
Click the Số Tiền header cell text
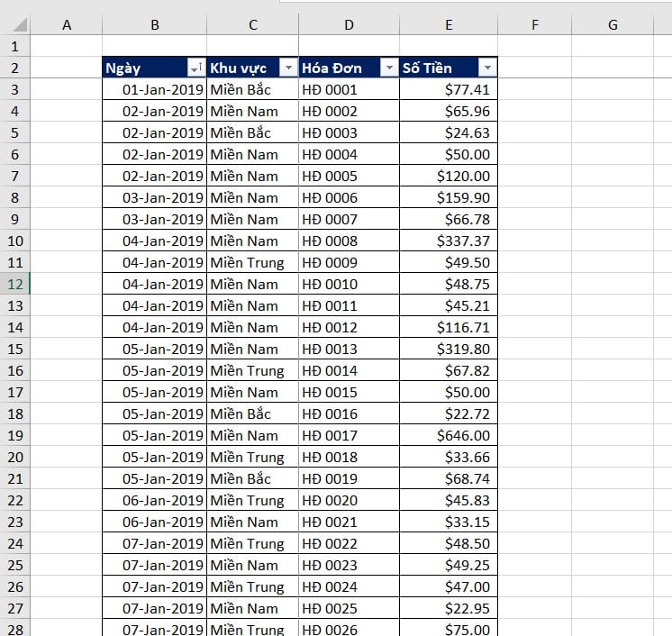429,68
